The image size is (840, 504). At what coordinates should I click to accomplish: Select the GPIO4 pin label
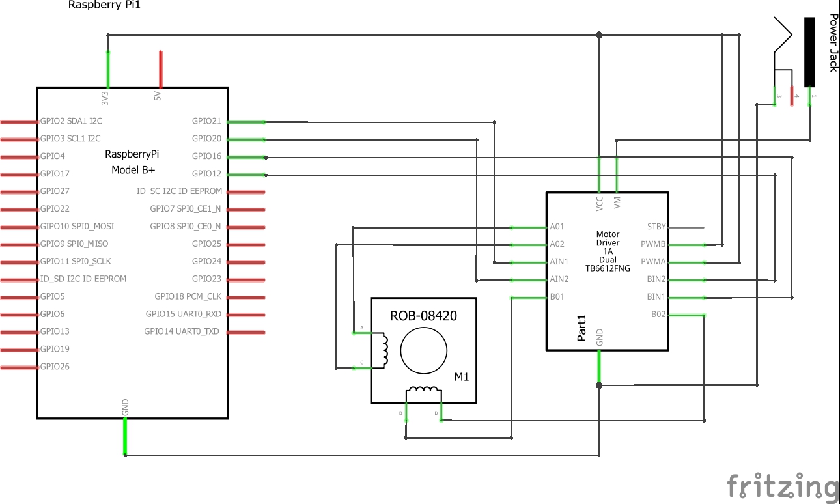coord(53,156)
